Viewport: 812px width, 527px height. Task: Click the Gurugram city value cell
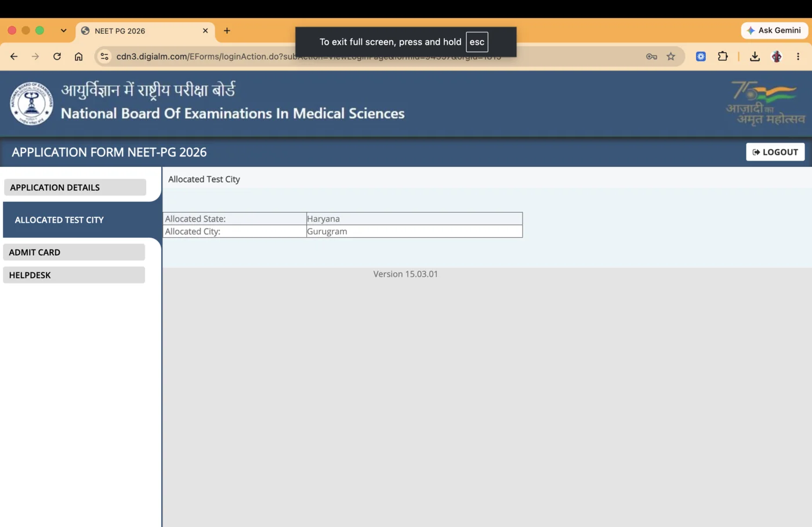[x=414, y=231]
